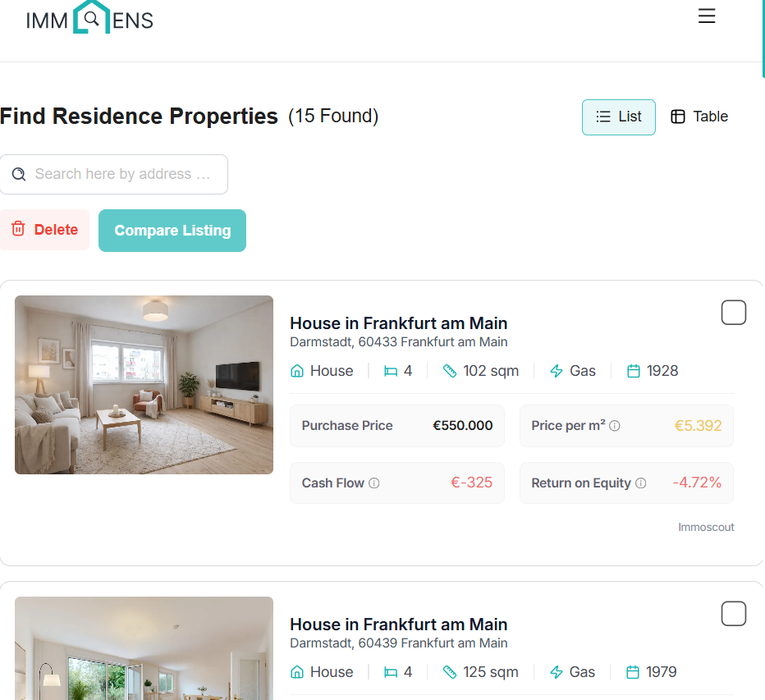Click the info icon next to Cash Flow
Viewport: 765px width, 700px height.
pyautogui.click(x=374, y=483)
